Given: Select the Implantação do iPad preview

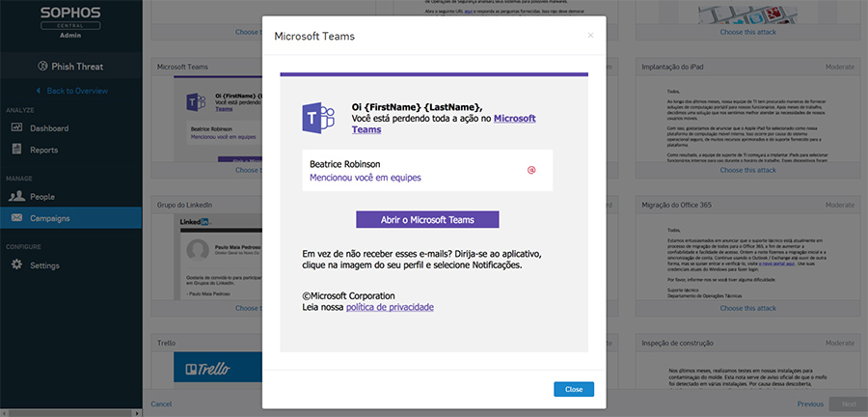Looking at the screenshot, I should point(747,119).
